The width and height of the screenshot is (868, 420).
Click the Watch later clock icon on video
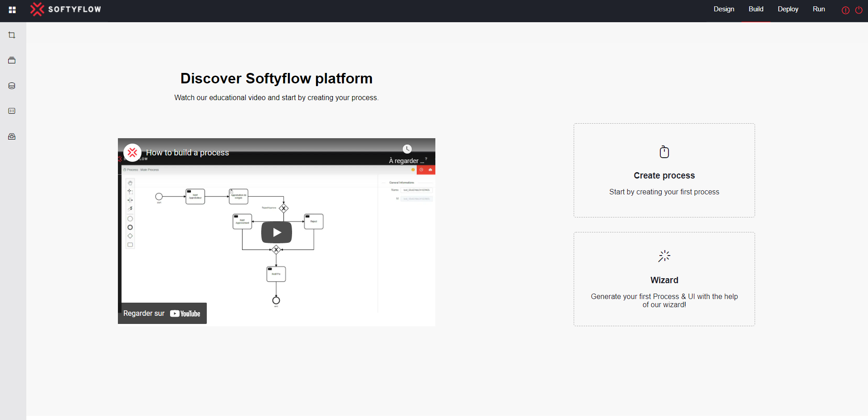(407, 149)
